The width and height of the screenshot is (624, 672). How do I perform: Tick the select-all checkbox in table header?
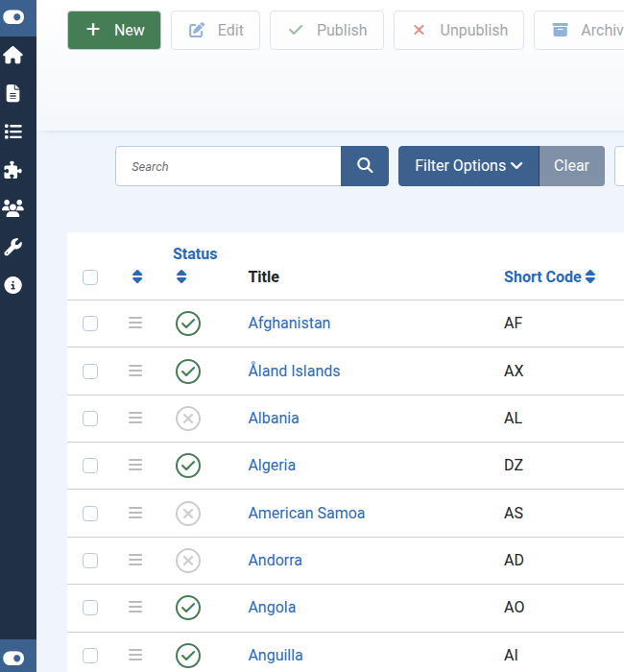pos(90,277)
